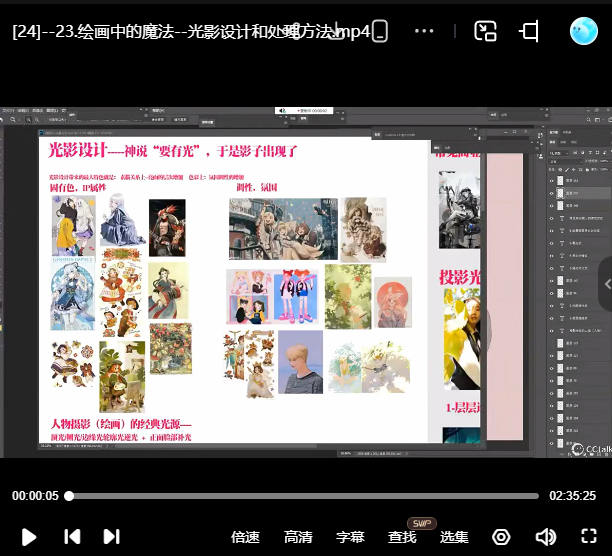
Task: Enter fullscreen mode
Action: (x=589, y=537)
